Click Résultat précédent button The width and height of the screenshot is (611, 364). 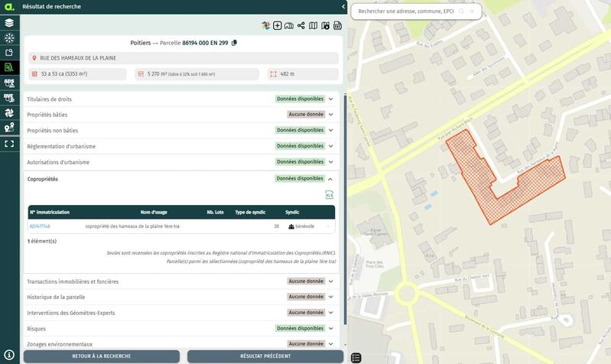tap(265, 356)
